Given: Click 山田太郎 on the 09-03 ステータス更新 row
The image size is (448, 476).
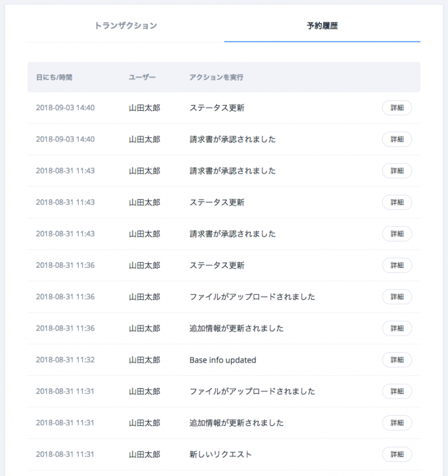Looking at the screenshot, I should tap(145, 108).
